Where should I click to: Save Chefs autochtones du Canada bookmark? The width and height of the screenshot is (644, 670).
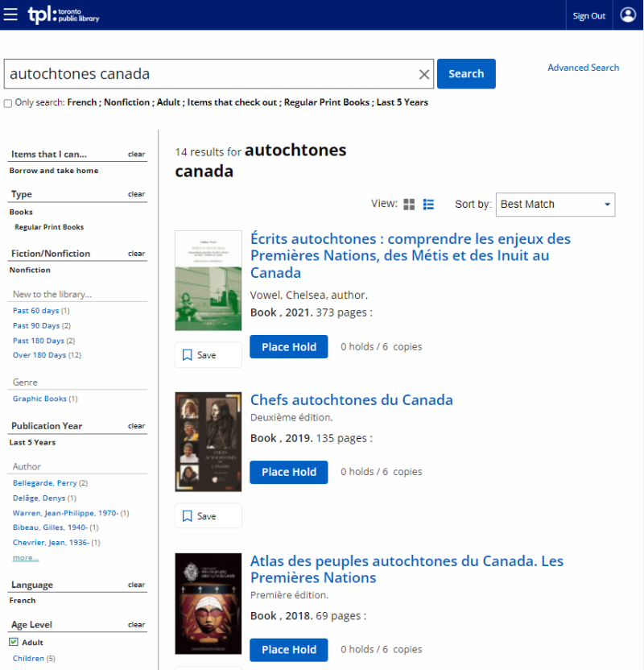[208, 516]
